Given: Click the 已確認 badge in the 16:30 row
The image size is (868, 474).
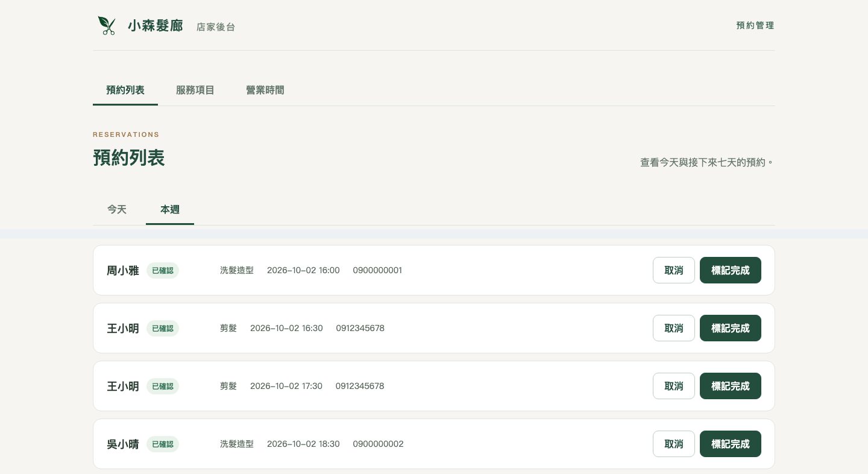Looking at the screenshot, I should tap(163, 328).
